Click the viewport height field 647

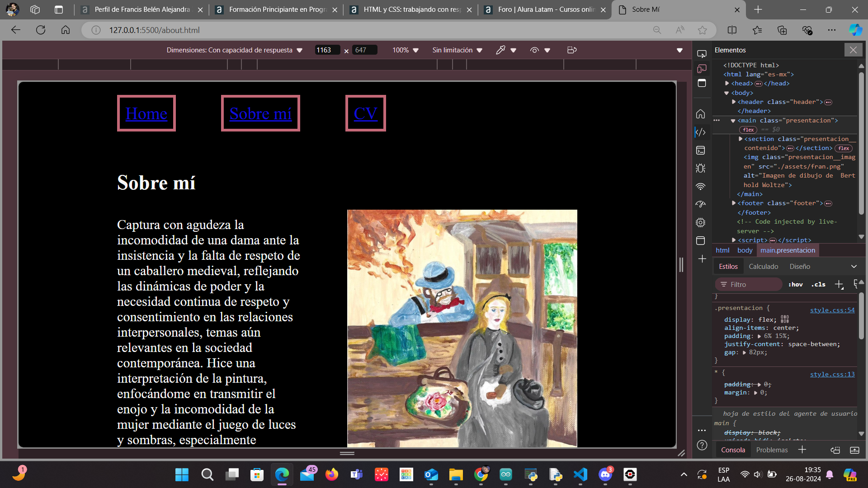pos(365,50)
